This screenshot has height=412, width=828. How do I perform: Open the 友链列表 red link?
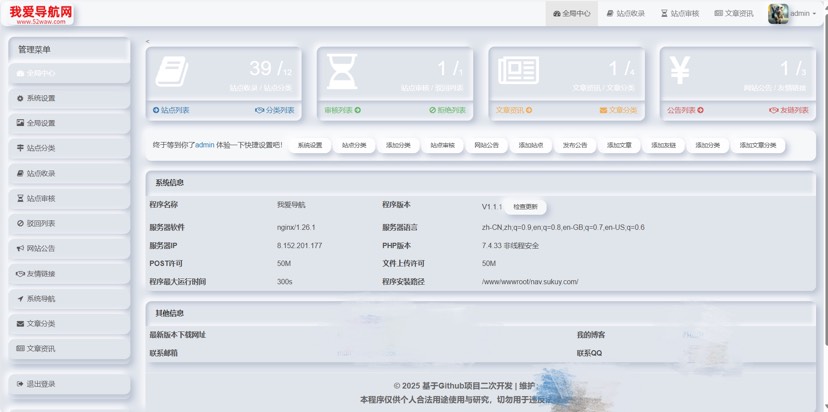[x=789, y=110]
